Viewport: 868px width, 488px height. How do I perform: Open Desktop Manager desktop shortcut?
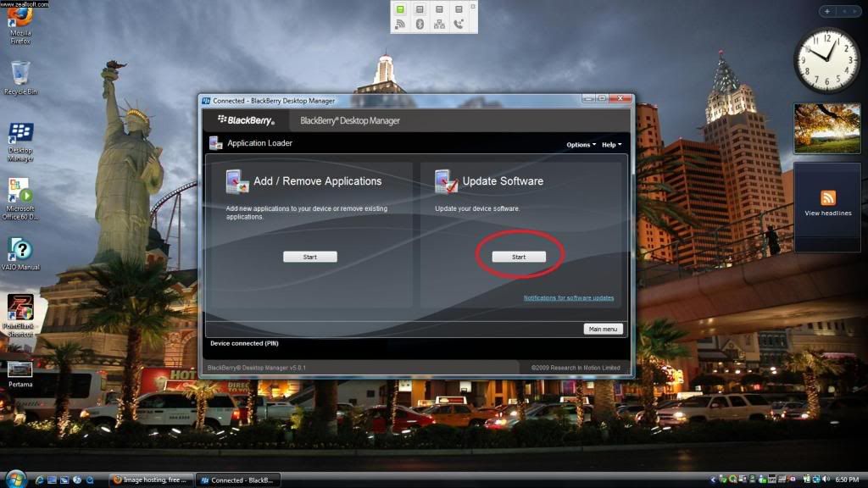(20, 142)
